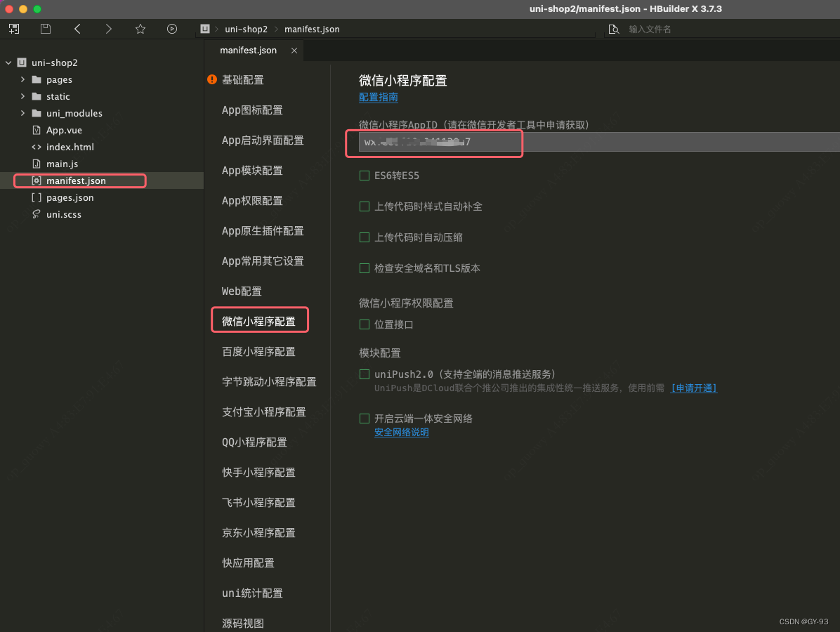Click the App.vue file icon
The image size is (840, 632).
point(37,130)
